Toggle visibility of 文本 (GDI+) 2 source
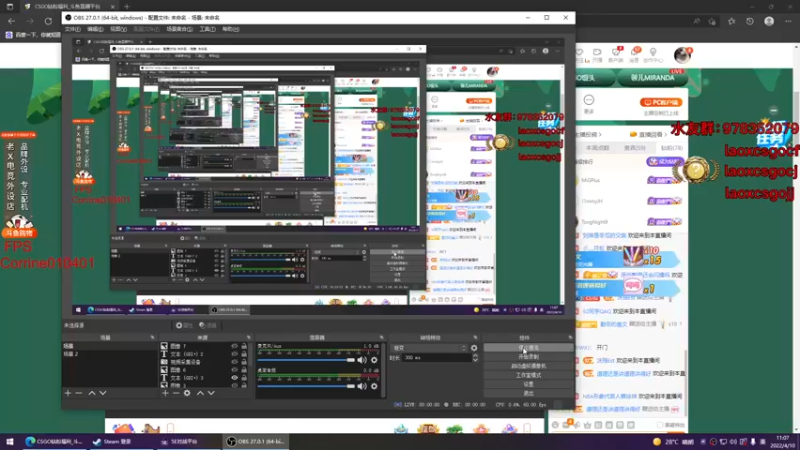This screenshot has height=450, width=800. 235,354
